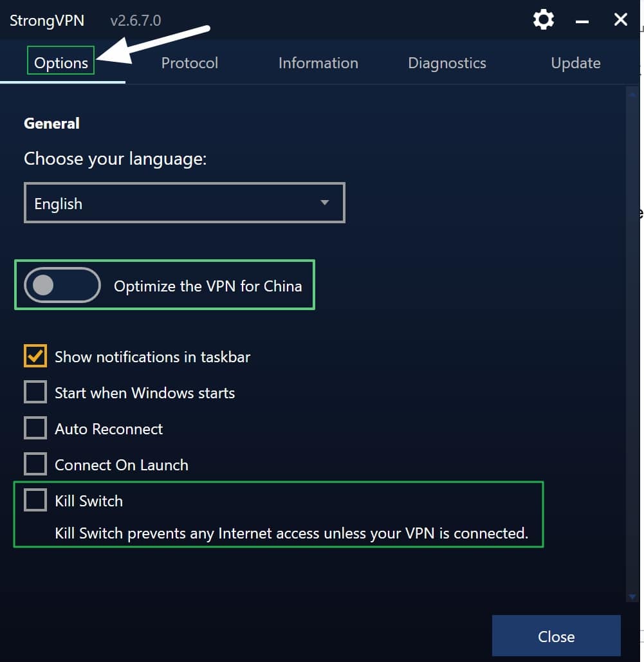This screenshot has height=662, width=644.
Task: Uncheck Show notifications in taskbar
Action: (35, 356)
